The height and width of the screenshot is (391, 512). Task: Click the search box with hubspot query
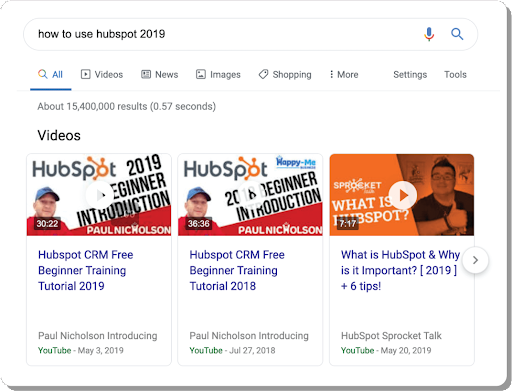[250, 34]
